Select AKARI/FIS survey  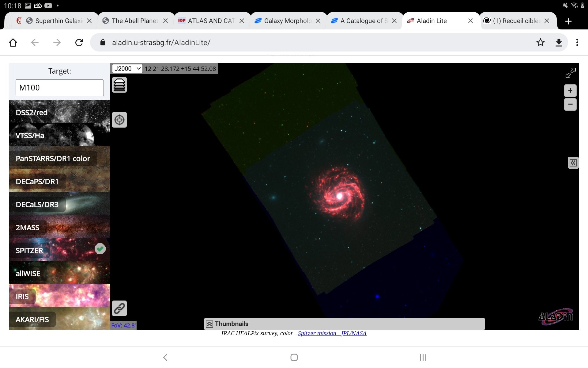(60, 318)
